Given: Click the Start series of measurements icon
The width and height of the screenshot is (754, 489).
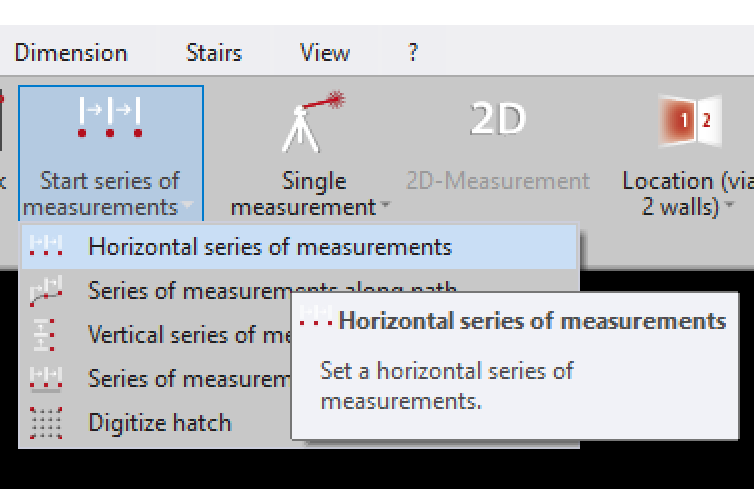Looking at the screenshot, I should point(110,118).
